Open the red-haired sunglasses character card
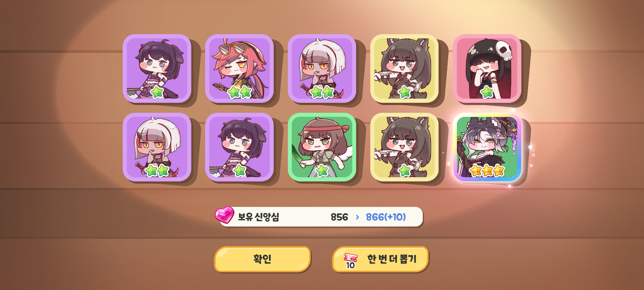644x290 pixels. point(239,69)
